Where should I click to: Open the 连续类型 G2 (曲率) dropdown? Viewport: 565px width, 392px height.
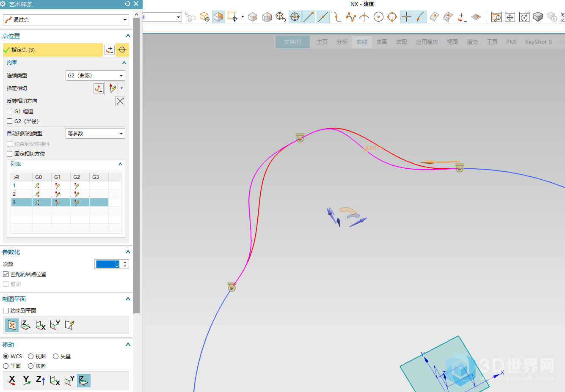95,76
